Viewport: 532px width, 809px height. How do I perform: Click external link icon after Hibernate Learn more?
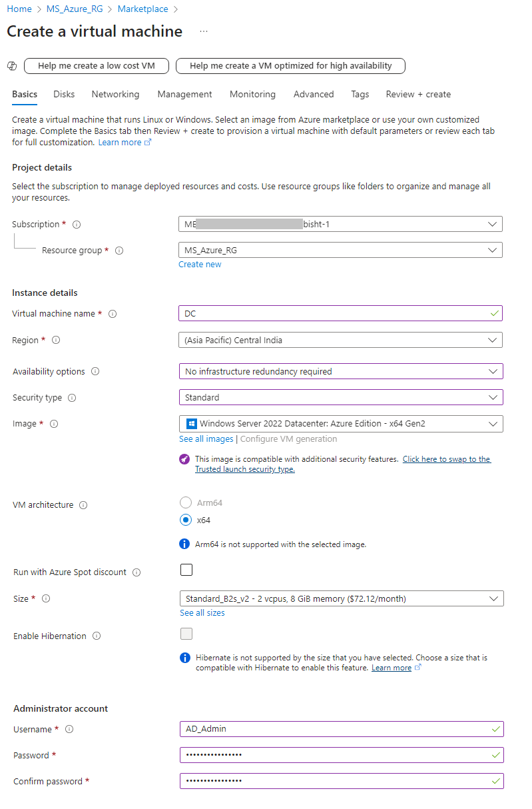[418, 668]
